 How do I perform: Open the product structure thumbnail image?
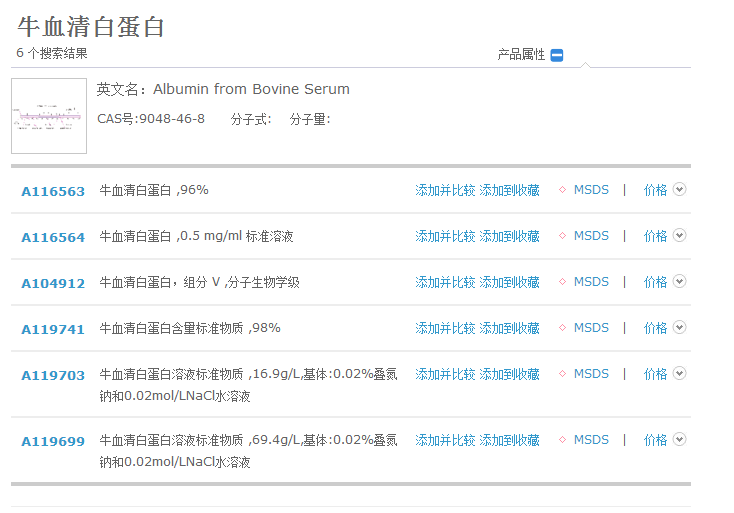click(49, 116)
